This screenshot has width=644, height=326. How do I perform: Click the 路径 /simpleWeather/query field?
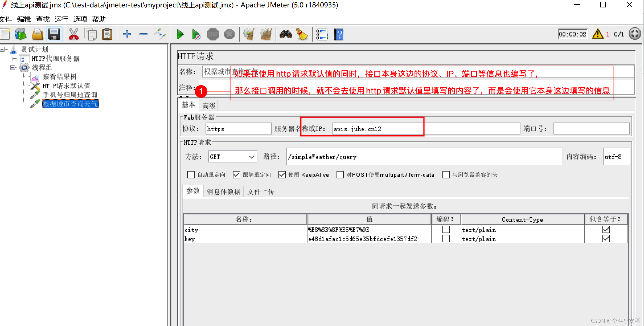pyautogui.click(x=424, y=157)
